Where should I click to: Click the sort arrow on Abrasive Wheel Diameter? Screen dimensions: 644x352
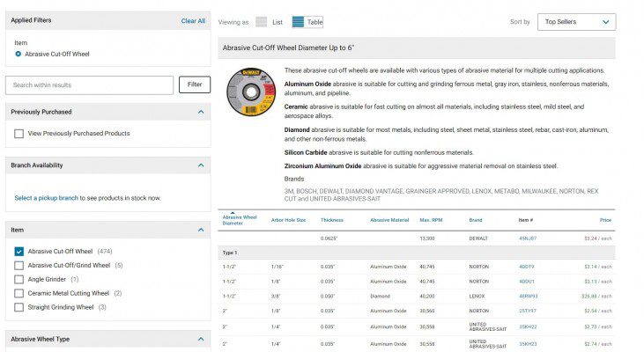(x=232, y=213)
